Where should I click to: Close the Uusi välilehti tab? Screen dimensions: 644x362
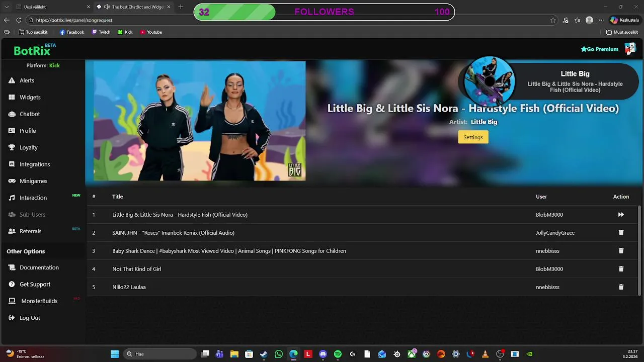click(x=89, y=7)
